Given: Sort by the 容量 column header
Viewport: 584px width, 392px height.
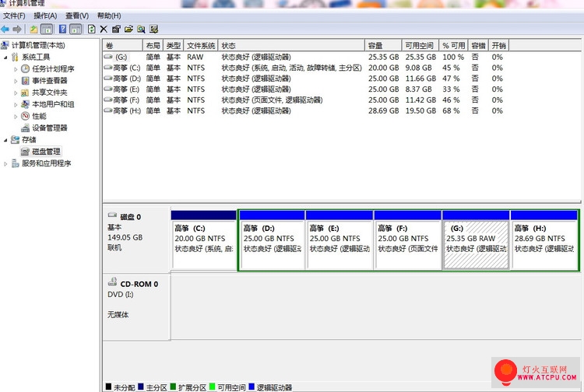Looking at the screenshot, I should (383, 45).
